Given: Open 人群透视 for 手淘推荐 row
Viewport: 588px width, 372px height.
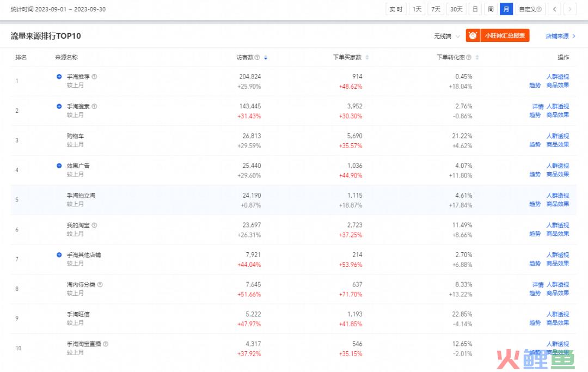Looking at the screenshot, I should coord(558,76).
